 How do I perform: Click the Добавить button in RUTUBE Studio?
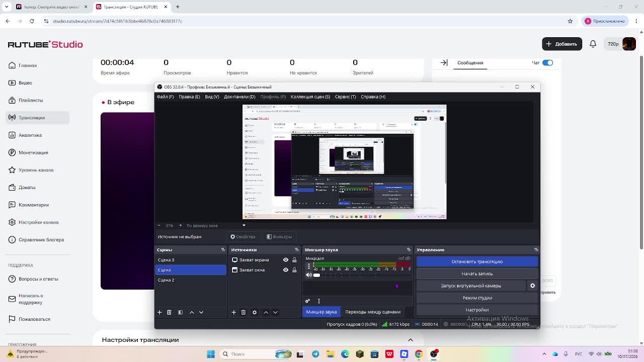click(562, 44)
